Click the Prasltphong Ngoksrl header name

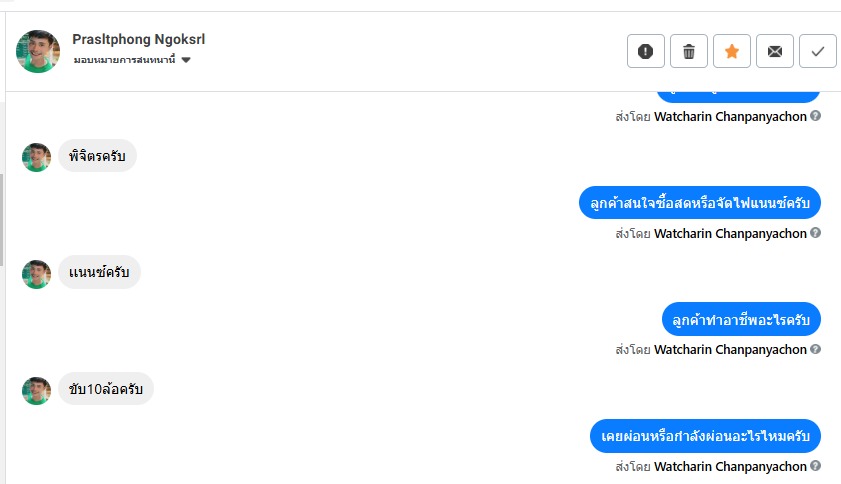[x=139, y=39]
